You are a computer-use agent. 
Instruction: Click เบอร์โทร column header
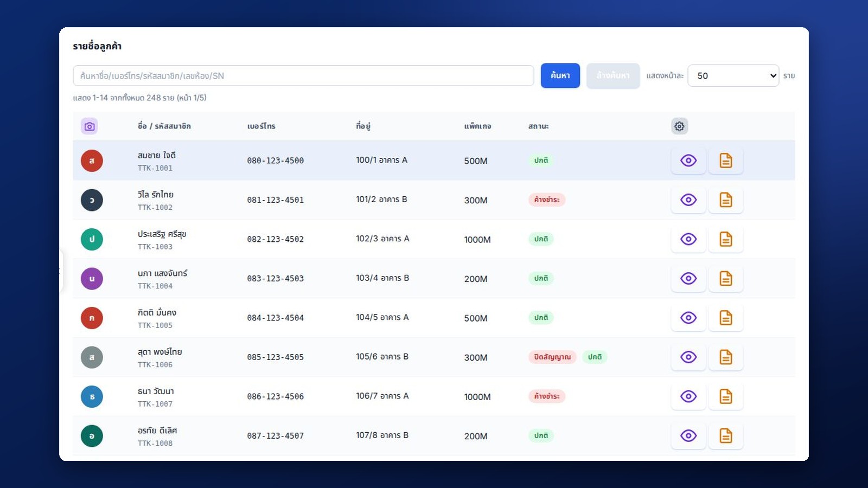pos(261,126)
